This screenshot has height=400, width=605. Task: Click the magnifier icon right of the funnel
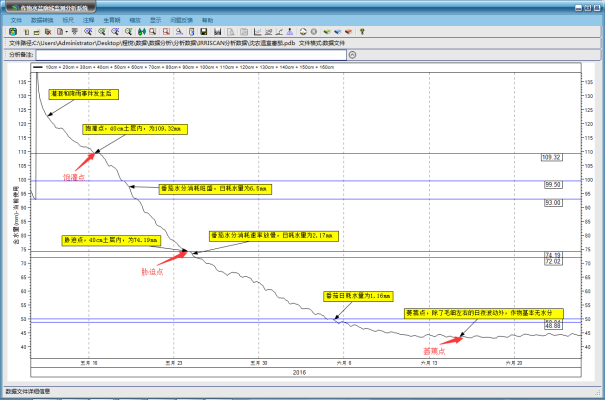coord(88,32)
